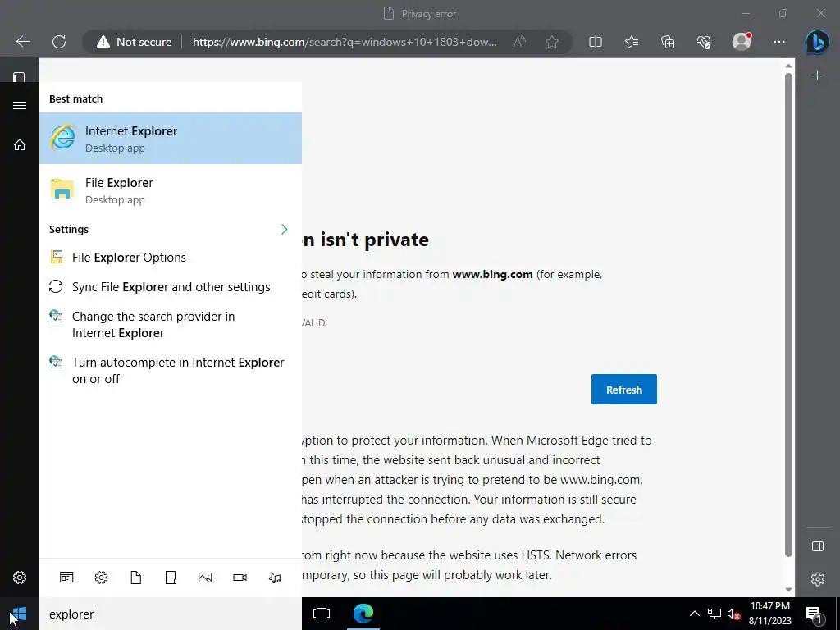Screen dimensions: 840x630
Task: Click the Best match heading
Action: coord(76,98)
